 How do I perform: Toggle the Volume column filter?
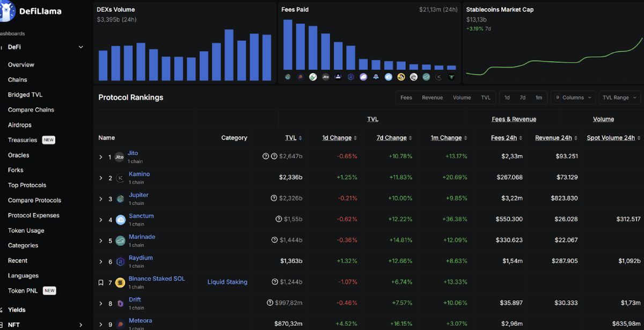click(462, 98)
